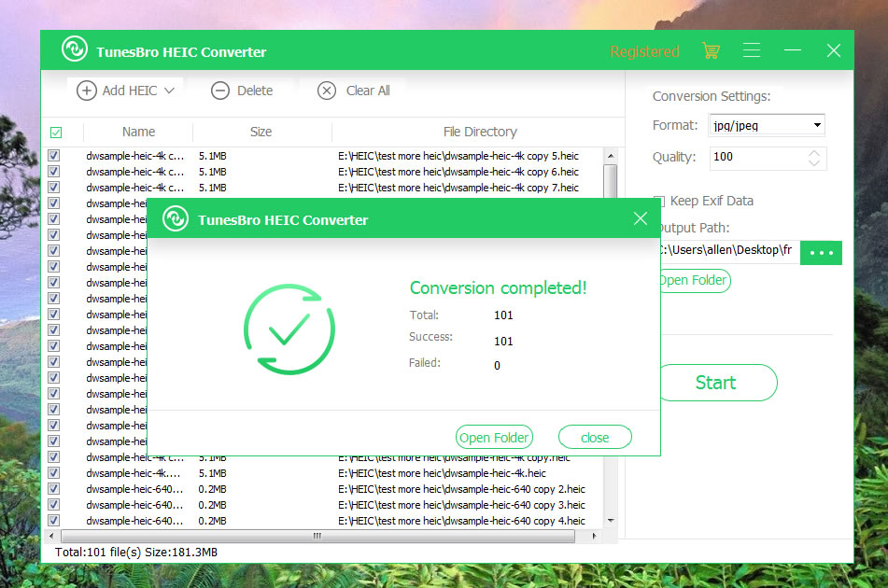The height and width of the screenshot is (588, 888).
Task: Open the shopping cart purchase icon
Action: pos(711,50)
